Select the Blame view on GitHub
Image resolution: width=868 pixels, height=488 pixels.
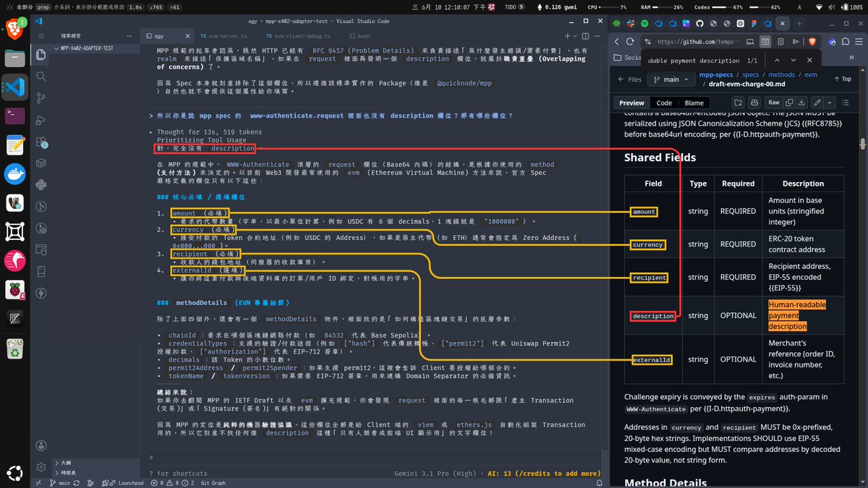click(694, 103)
